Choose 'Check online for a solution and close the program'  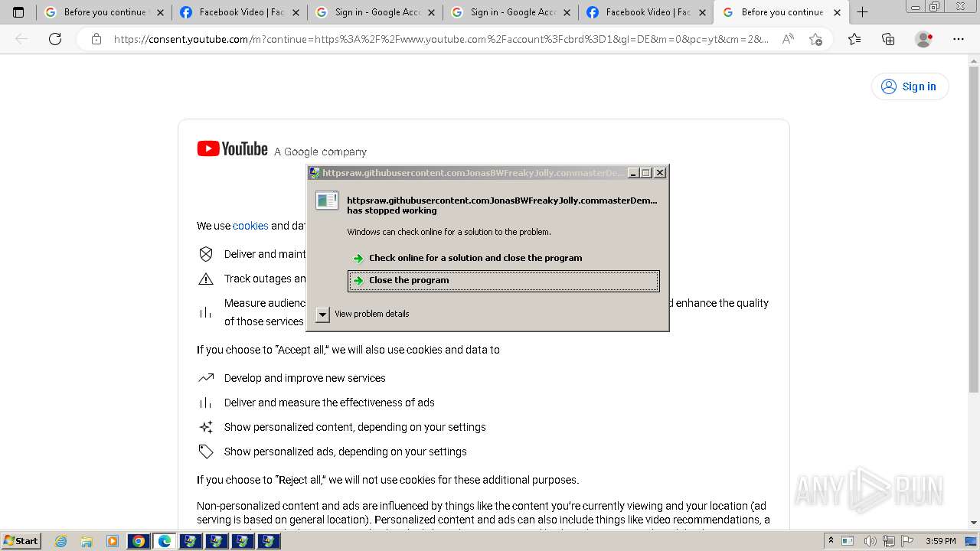click(x=475, y=258)
